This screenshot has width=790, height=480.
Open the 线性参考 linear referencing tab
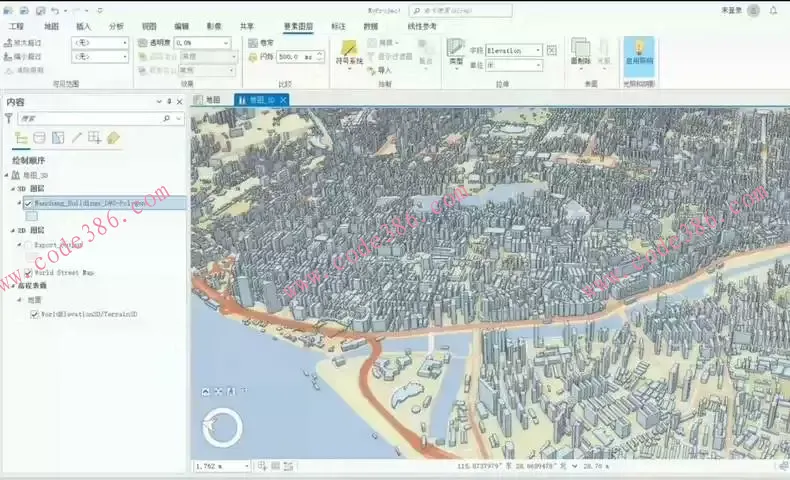coord(422,26)
